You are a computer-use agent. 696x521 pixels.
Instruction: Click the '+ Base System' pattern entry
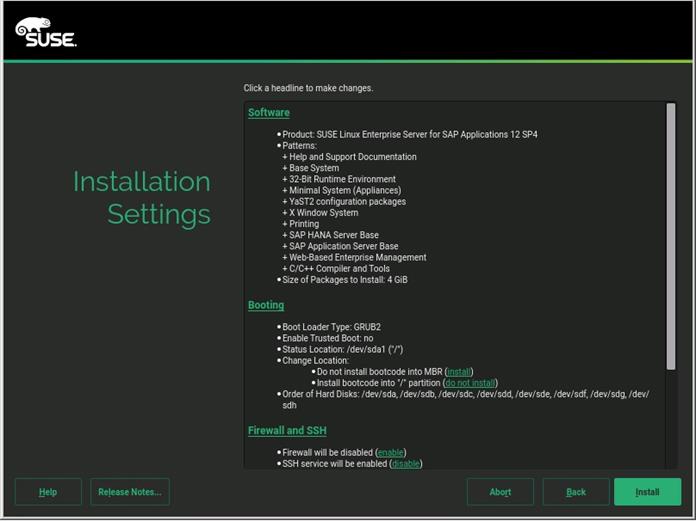[311, 168]
